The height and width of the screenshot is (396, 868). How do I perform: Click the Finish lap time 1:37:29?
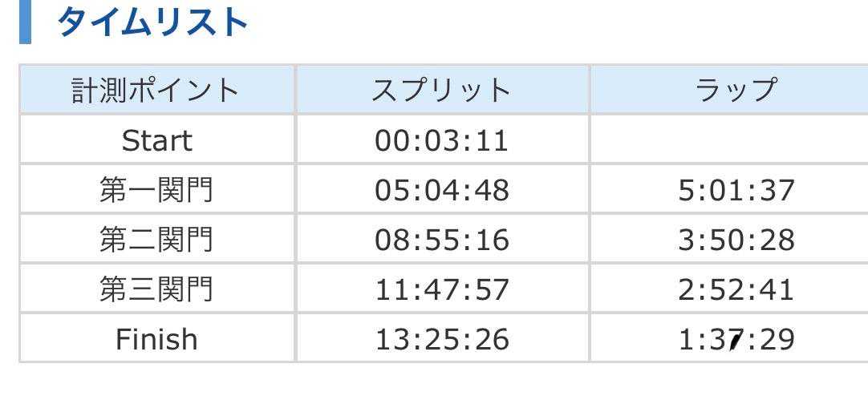(x=735, y=340)
